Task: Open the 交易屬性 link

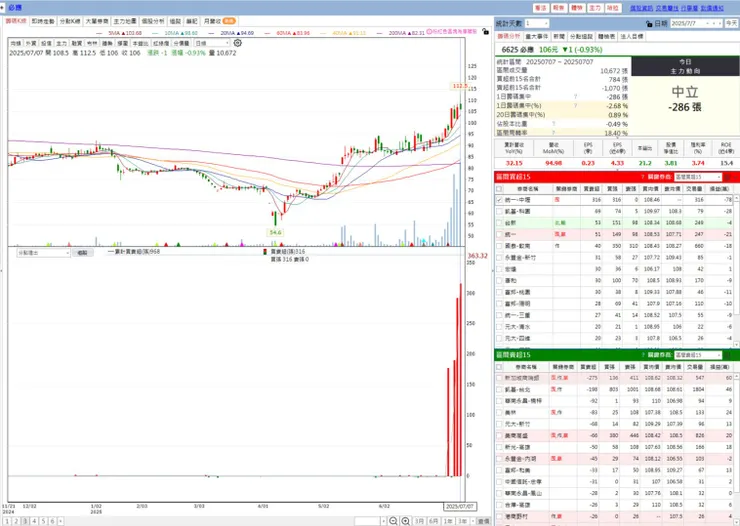Action: [667, 8]
